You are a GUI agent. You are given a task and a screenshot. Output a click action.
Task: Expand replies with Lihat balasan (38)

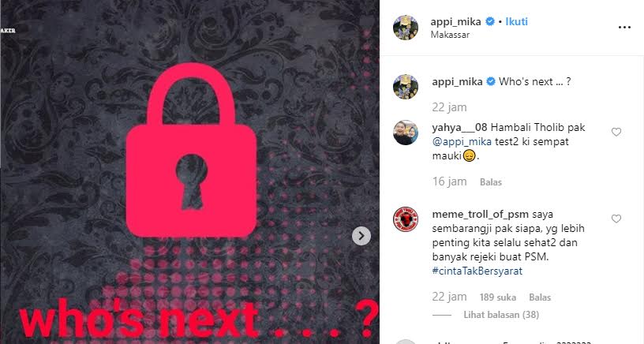point(501,315)
